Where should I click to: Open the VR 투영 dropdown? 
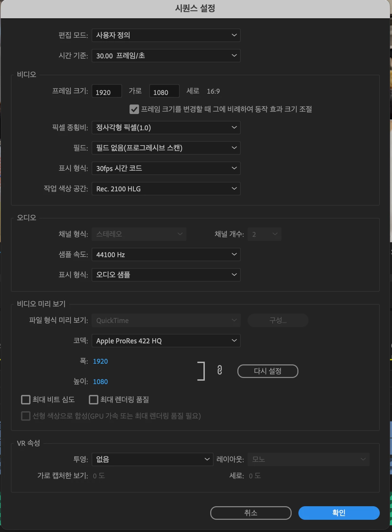(153, 459)
